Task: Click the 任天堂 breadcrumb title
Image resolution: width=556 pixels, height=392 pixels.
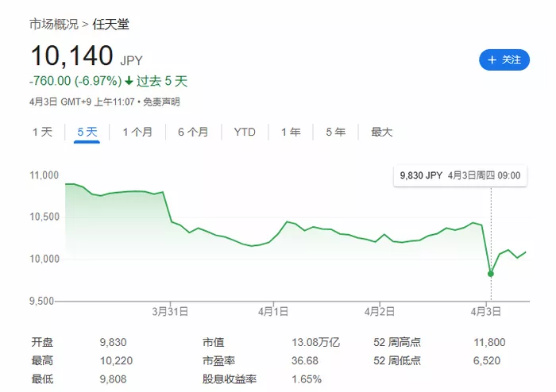Action: [x=110, y=25]
